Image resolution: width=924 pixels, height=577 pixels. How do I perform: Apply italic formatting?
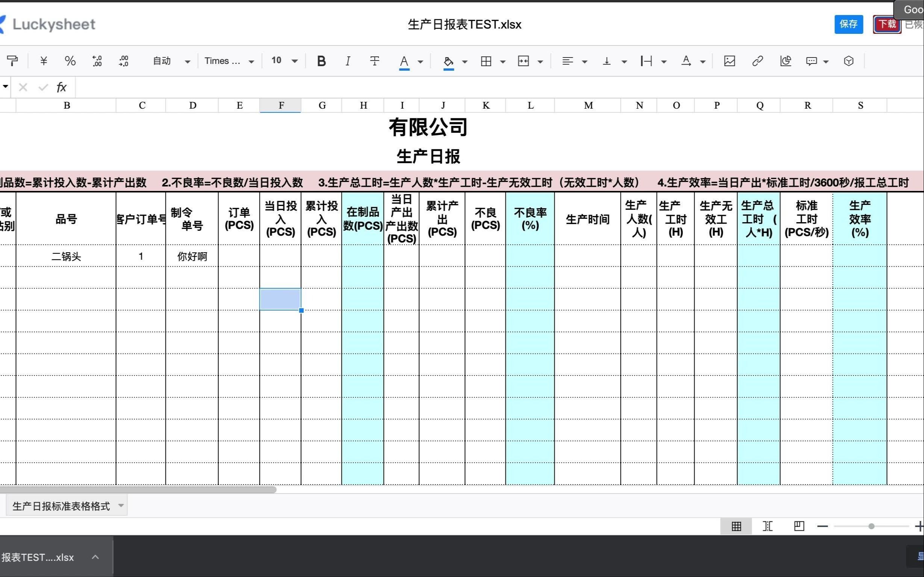click(348, 61)
